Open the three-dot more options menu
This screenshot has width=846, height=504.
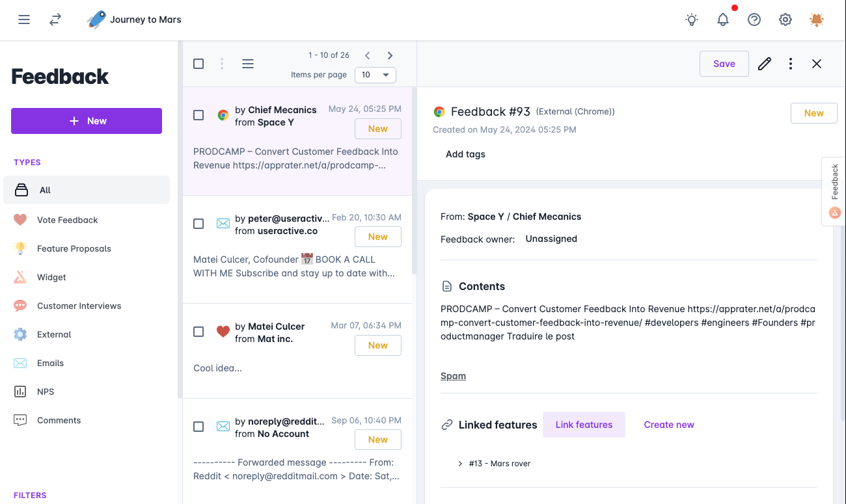[x=791, y=64]
